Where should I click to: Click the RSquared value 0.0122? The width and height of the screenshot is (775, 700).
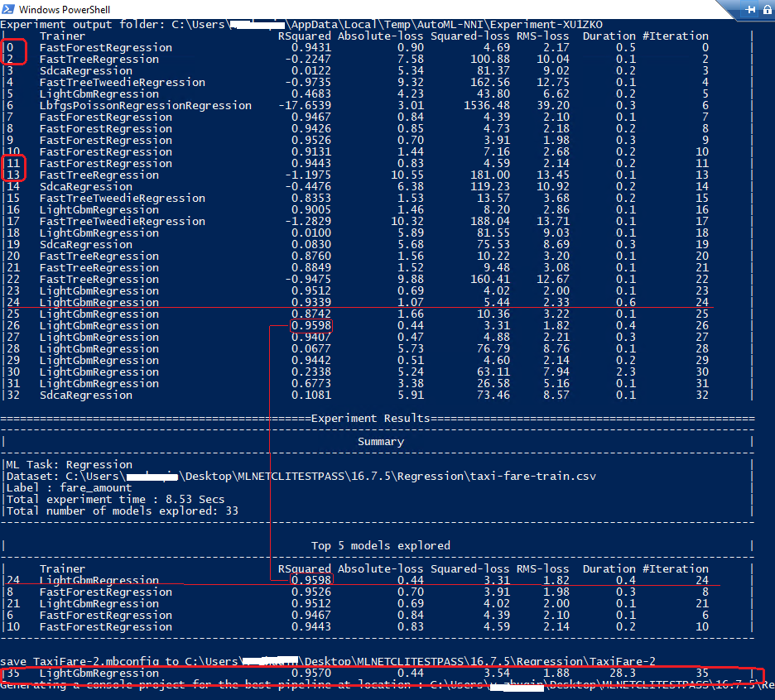[x=310, y=70]
